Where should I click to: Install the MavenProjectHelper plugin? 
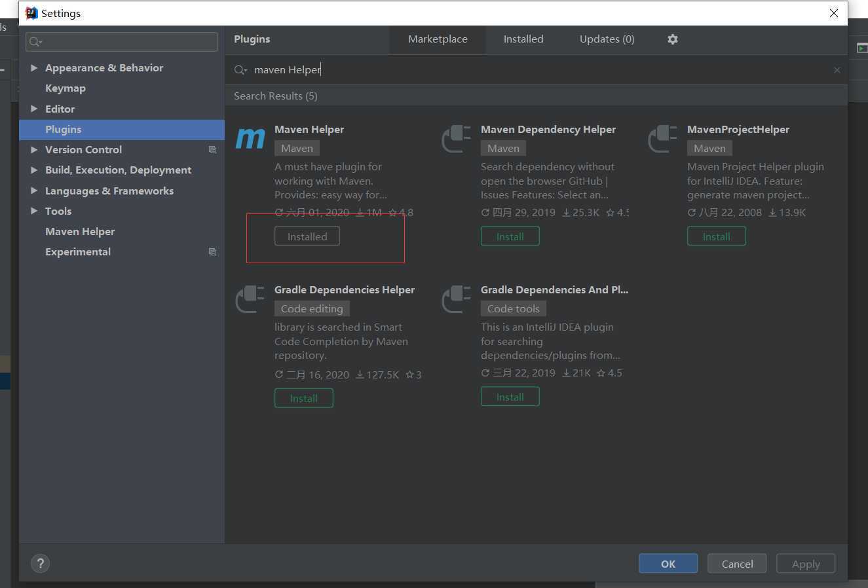pyautogui.click(x=717, y=236)
